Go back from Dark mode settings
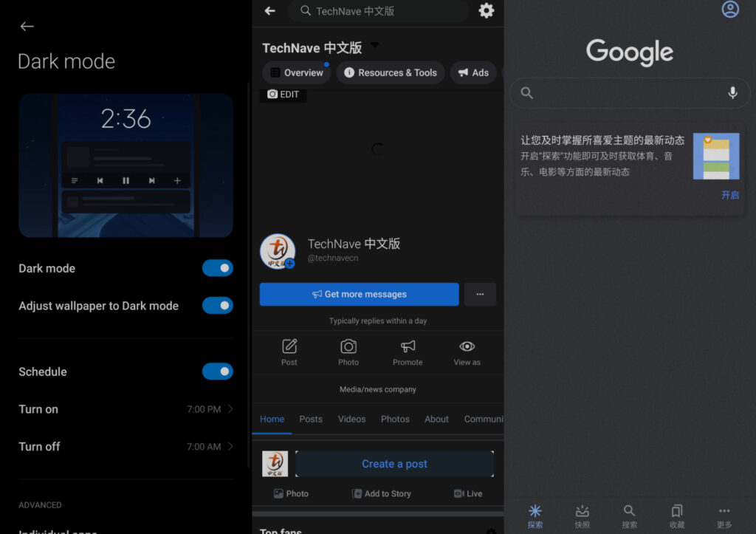756x534 pixels. pos(27,27)
